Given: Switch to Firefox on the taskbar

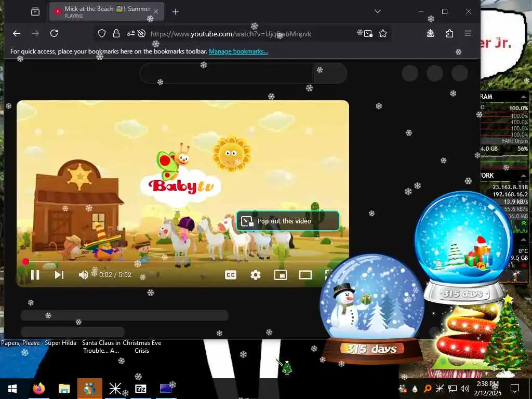Looking at the screenshot, I should click(x=38, y=389).
